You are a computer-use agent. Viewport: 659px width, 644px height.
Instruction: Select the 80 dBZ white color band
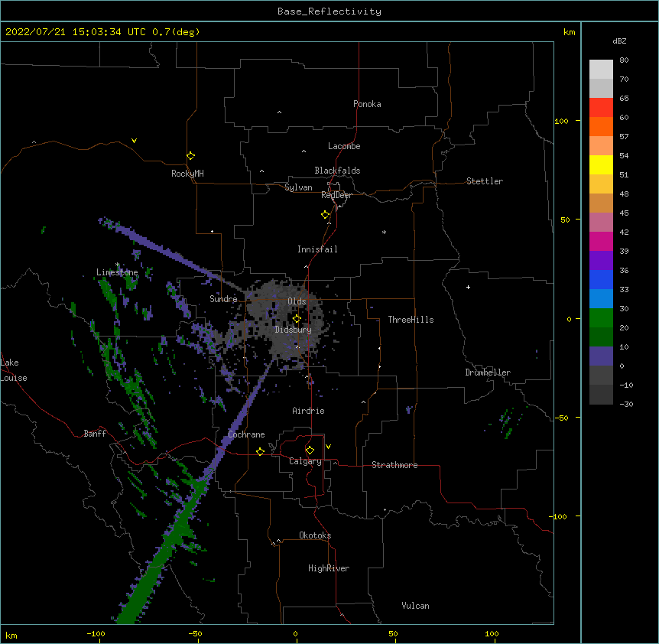point(601,70)
